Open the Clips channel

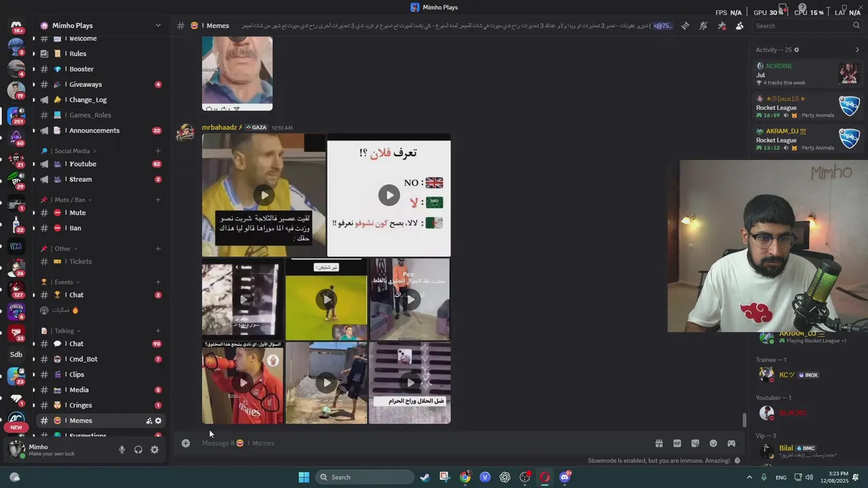click(100, 375)
